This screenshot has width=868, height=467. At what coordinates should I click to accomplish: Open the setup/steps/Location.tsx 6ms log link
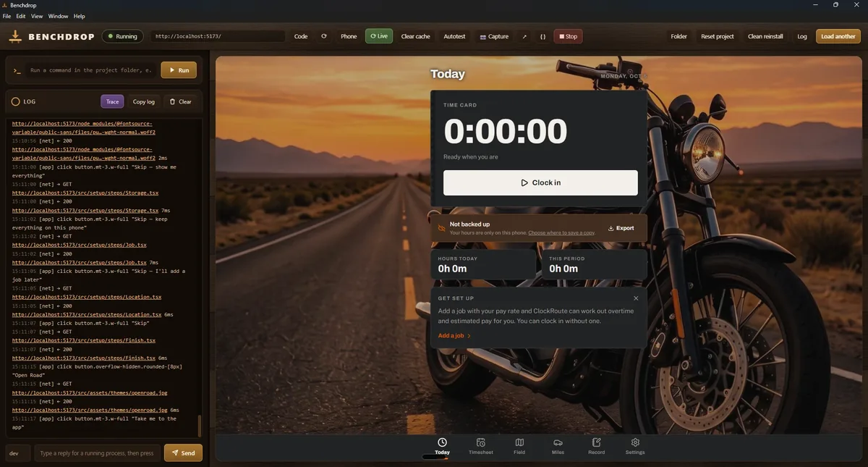87,314
